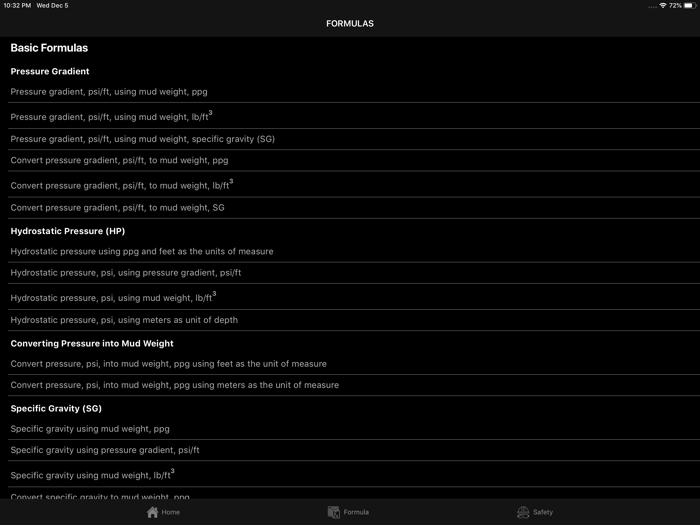Viewport: 700px width, 525px height.
Task: Select Convert pressure gradient to mud weight, SG
Action: pos(117,208)
